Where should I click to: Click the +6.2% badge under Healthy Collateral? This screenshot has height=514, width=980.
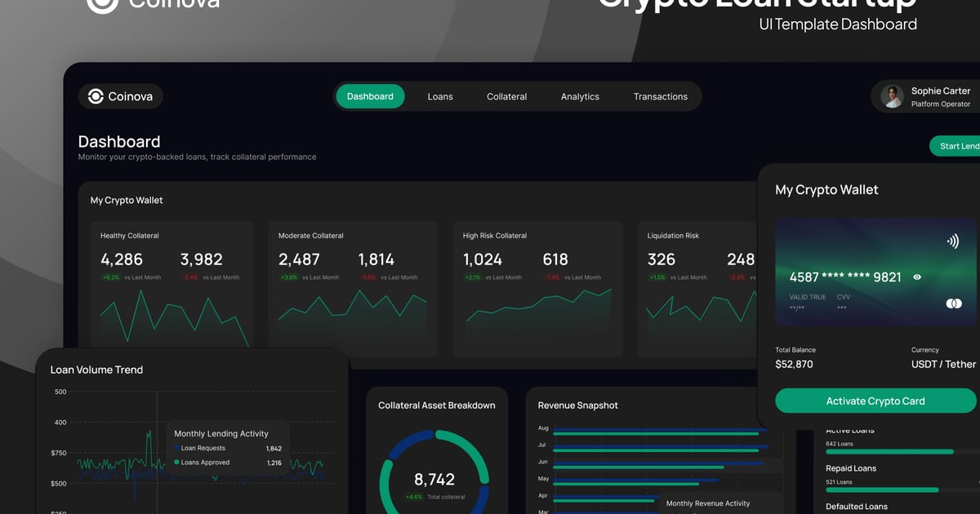coord(110,277)
